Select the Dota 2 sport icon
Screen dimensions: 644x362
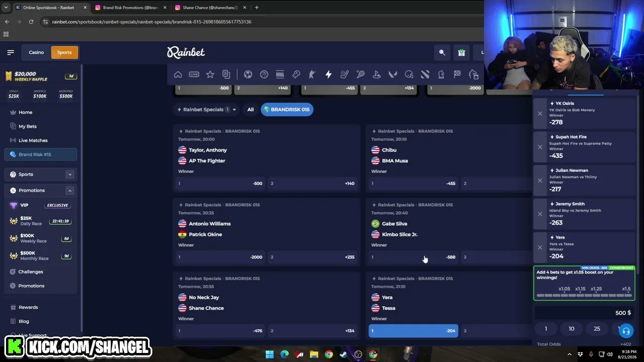[x=425, y=74]
